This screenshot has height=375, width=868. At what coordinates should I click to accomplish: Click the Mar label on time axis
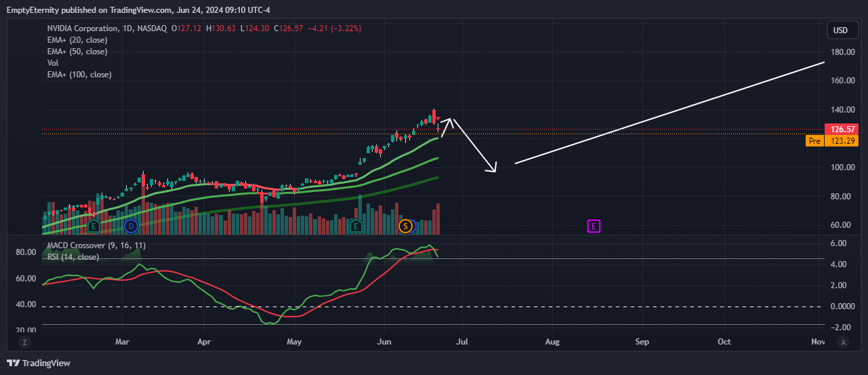122,342
